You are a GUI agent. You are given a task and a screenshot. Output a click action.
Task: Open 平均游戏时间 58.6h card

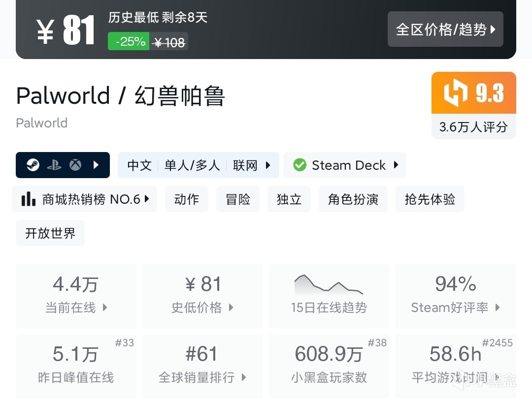(455, 366)
